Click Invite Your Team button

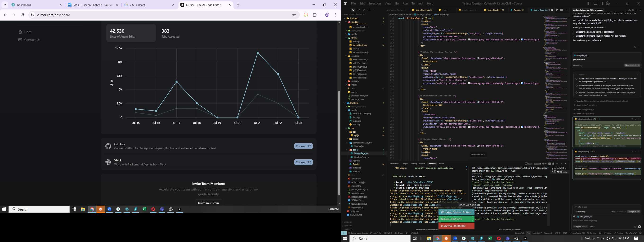coord(208,203)
